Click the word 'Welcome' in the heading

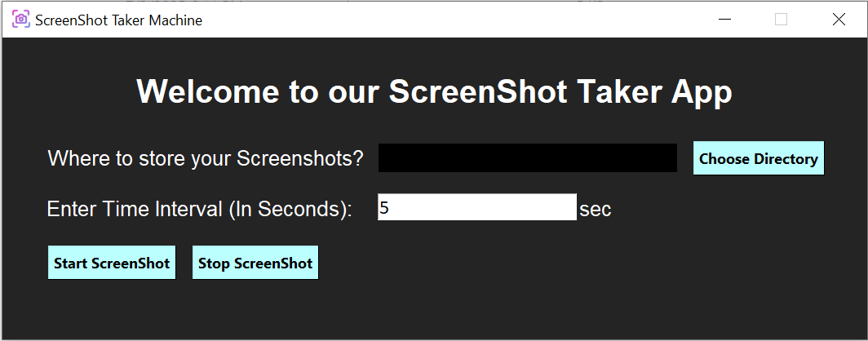[x=208, y=91]
